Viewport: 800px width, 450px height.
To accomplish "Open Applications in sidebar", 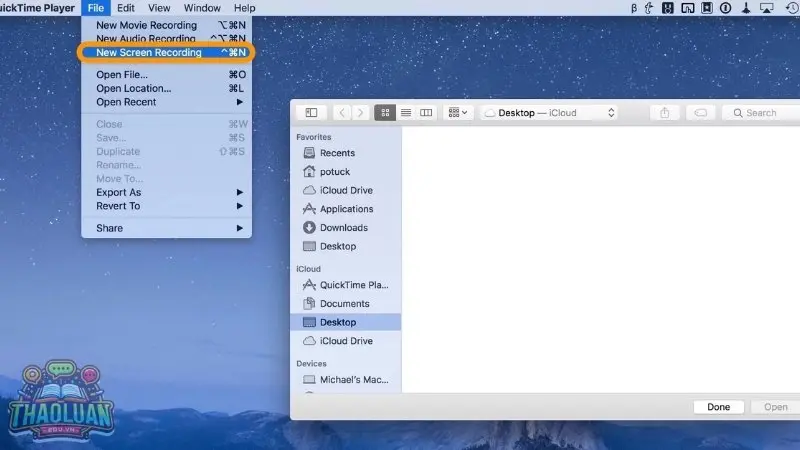I will (345, 209).
